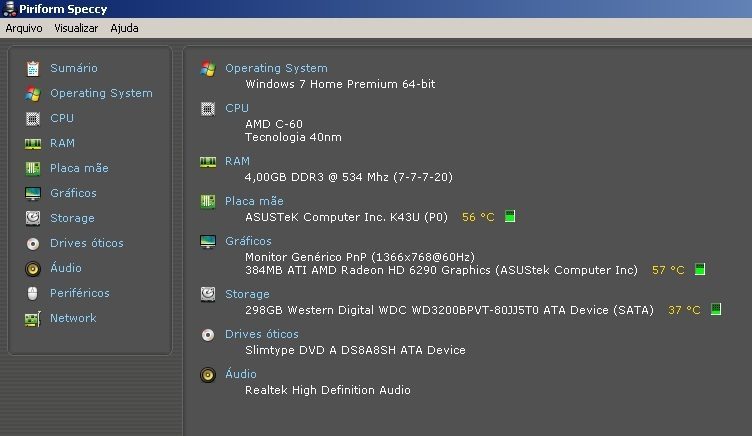
Task: Click the Áudio heading in summary panel
Action: 241,374
